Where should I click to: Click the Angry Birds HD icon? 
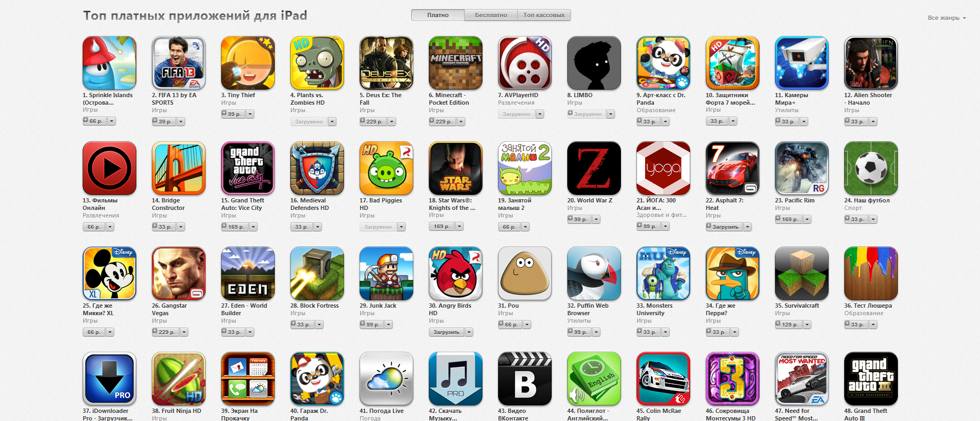455,273
